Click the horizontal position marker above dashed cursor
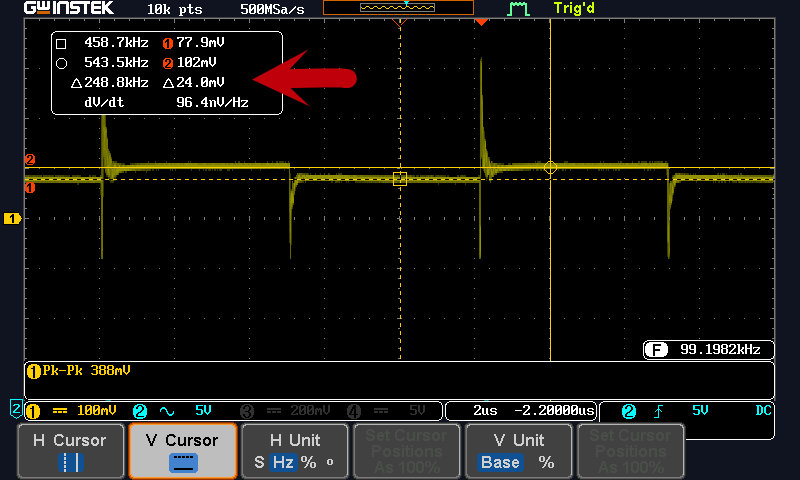The height and width of the screenshot is (480, 800). pos(399,22)
